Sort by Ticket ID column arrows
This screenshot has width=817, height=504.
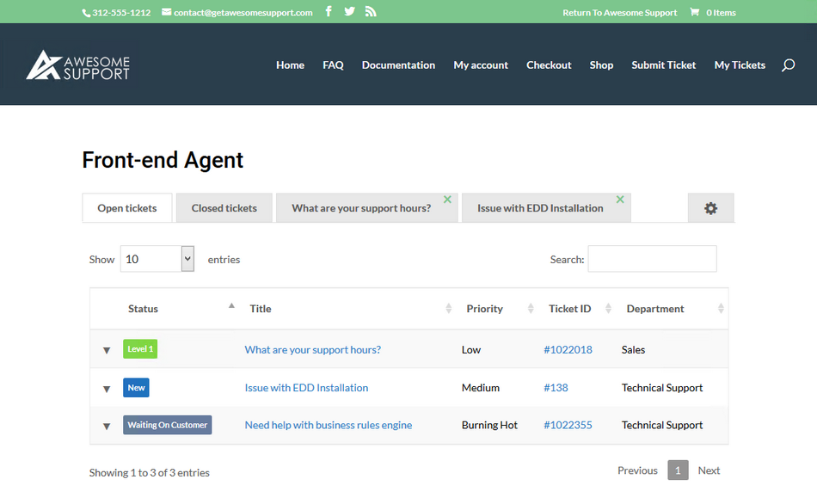tap(608, 309)
